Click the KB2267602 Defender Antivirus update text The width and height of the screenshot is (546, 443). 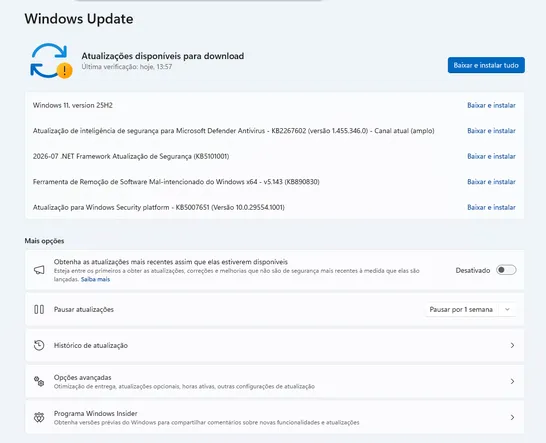234,131
